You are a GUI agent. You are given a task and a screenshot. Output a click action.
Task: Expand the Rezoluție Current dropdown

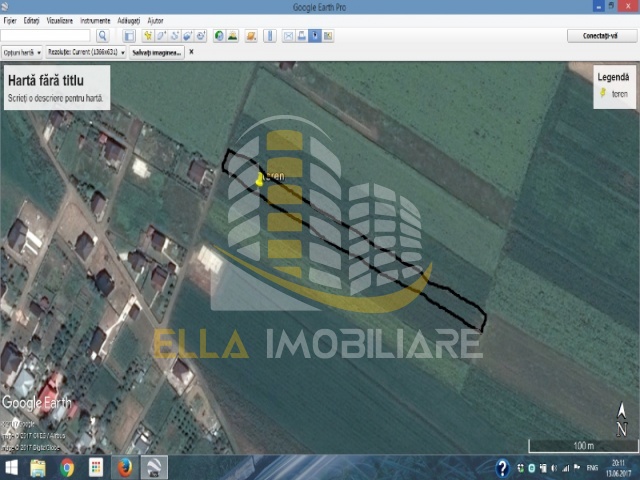pyautogui.click(x=86, y=52)
